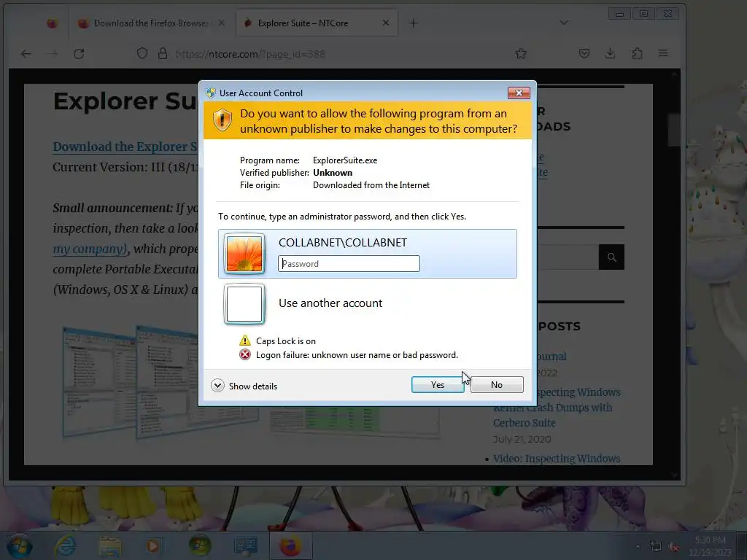Open Video: Inspecting Windows post link

[557, 459]
